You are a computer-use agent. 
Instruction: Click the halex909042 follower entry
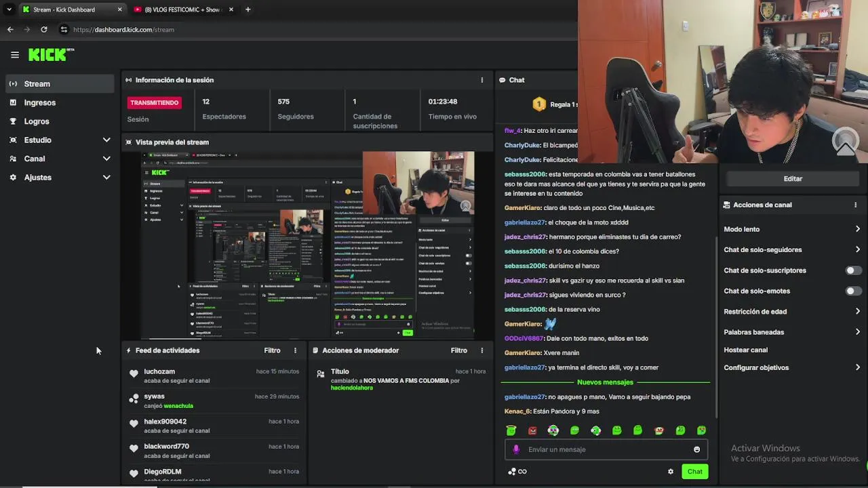click(x=214, y=426)
